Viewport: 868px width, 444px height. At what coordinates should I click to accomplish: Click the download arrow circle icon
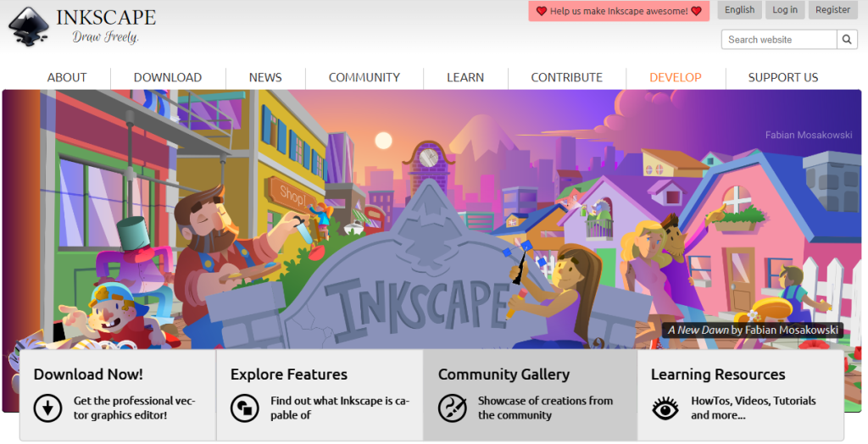coord(47,408)
